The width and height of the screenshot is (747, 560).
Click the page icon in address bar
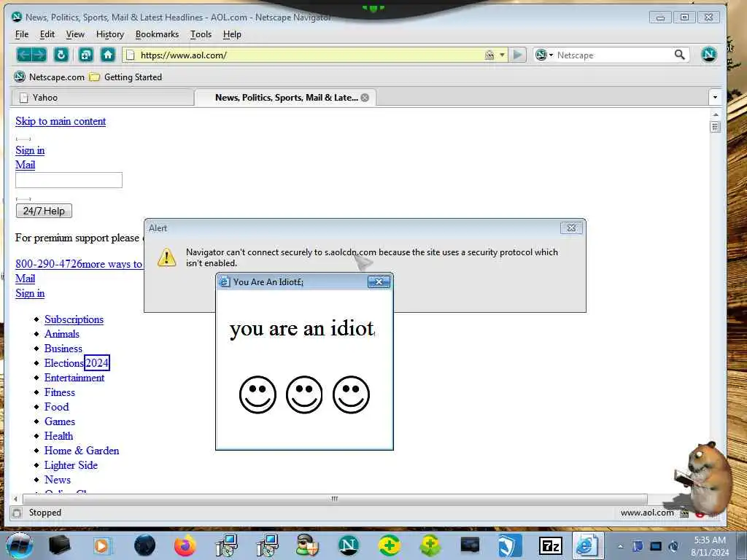tap(131, 55)
